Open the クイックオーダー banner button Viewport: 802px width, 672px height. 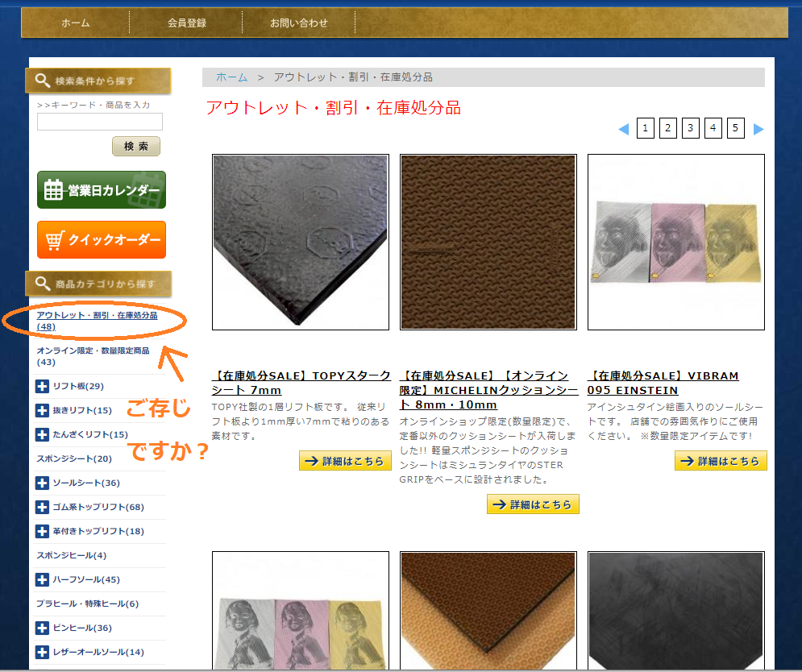click(x=102, y=239)
